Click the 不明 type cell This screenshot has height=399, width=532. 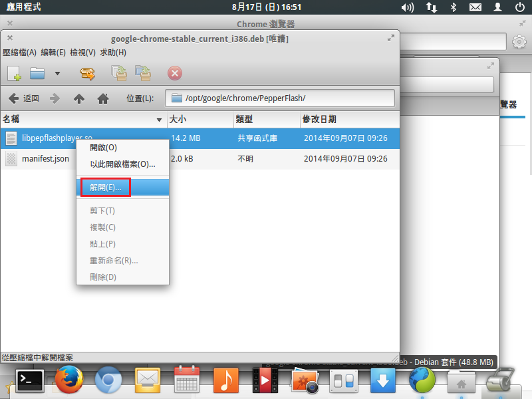(x=245, y=159)
